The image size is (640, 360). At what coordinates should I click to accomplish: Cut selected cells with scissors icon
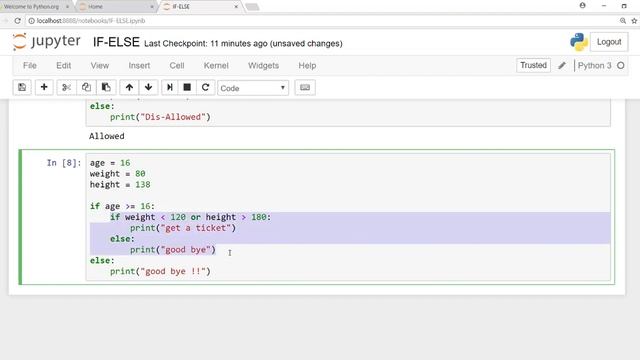click(67, 87)
